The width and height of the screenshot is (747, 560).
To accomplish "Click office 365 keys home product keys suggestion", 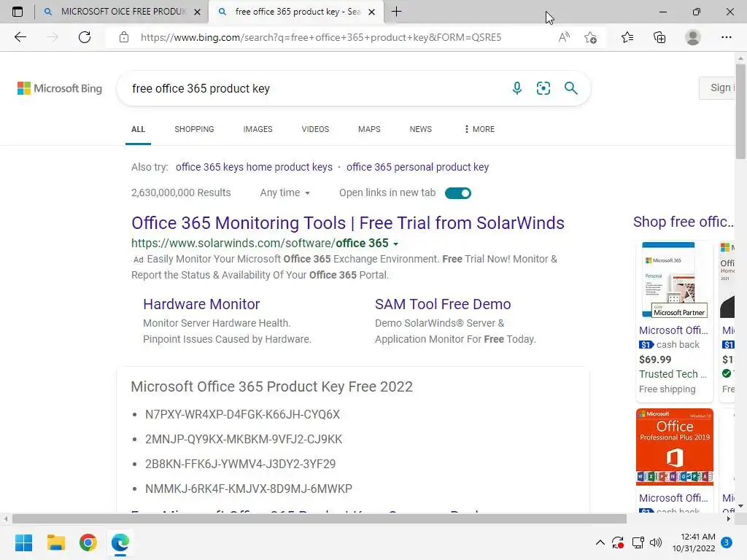I will tap(254, 167).
